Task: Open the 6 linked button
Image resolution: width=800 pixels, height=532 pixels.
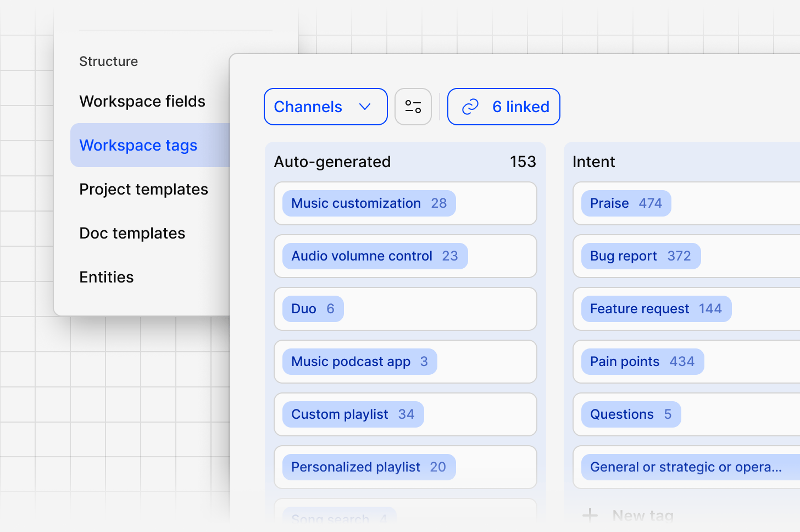Action: [x=504, y=107]
